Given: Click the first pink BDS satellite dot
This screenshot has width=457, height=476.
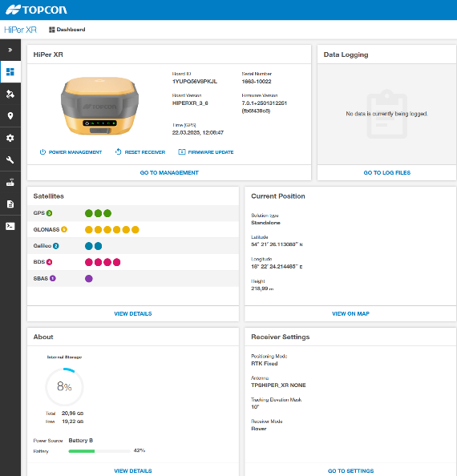Looking at the screenshot, I should click(x=89, y=262).
